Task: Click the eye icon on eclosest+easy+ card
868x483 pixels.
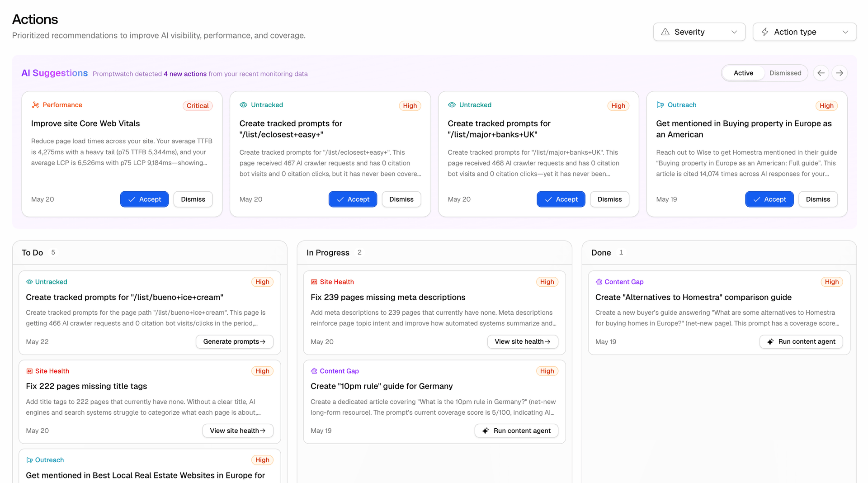Action: click(x=243, y=105)
